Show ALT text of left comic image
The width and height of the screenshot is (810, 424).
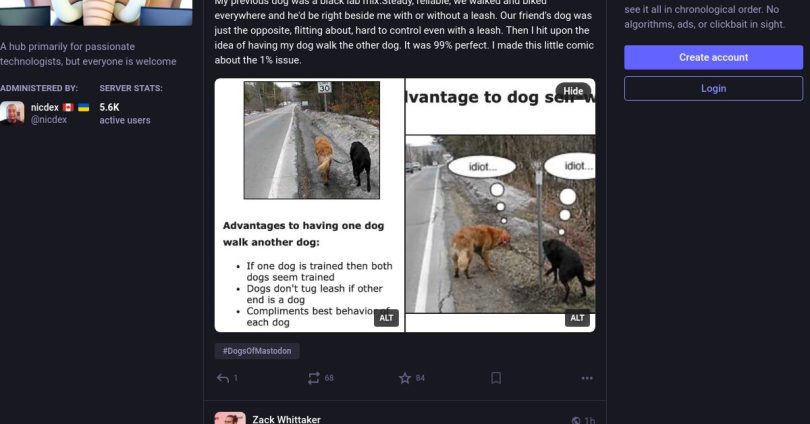coord(387,318)
